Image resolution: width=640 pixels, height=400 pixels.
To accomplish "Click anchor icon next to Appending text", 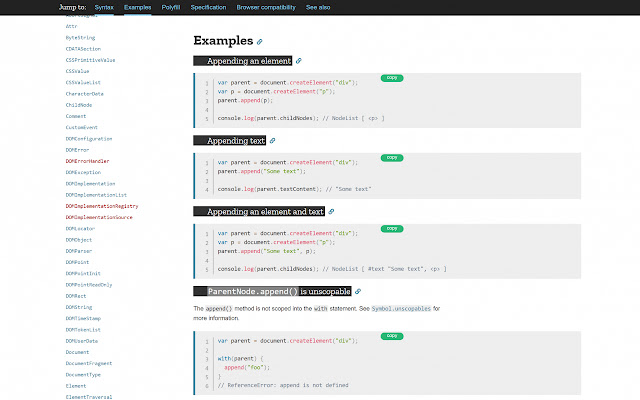I will [272, 141].
